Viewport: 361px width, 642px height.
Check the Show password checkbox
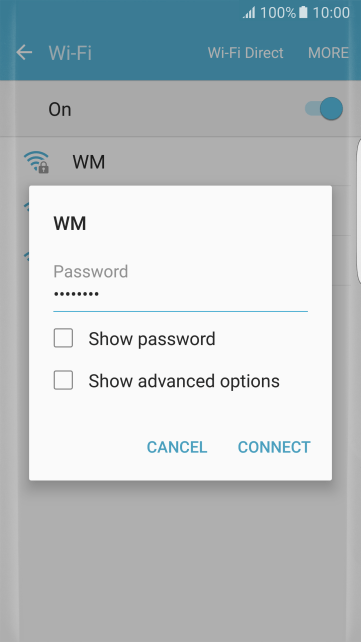63,338
